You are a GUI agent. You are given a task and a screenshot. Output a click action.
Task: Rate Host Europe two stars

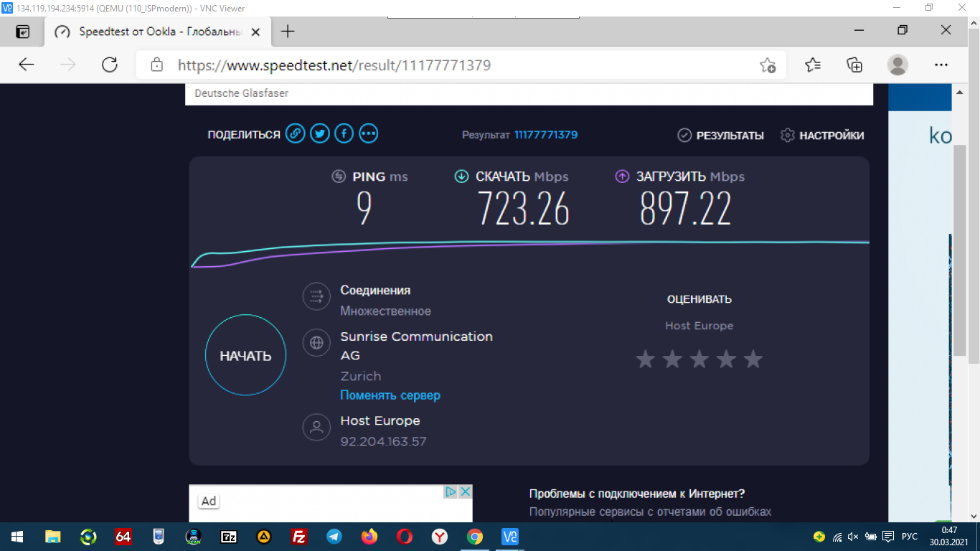click(672, 359)
